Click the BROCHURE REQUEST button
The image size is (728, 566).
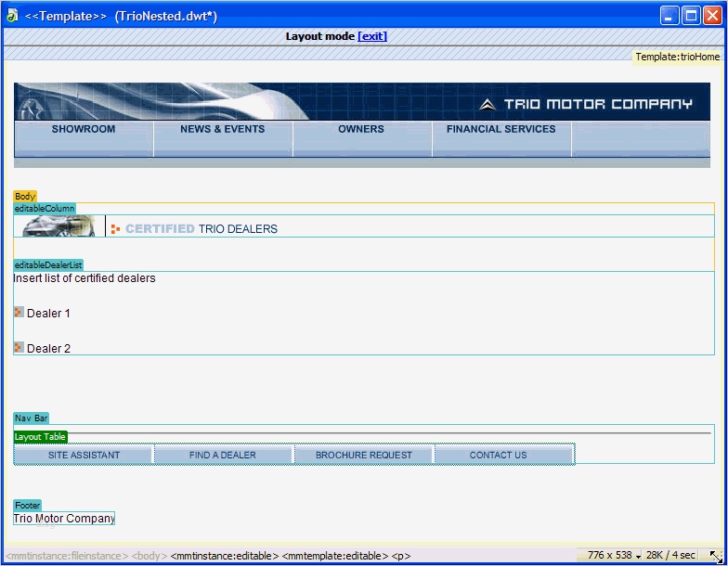[x=364, y=455]
